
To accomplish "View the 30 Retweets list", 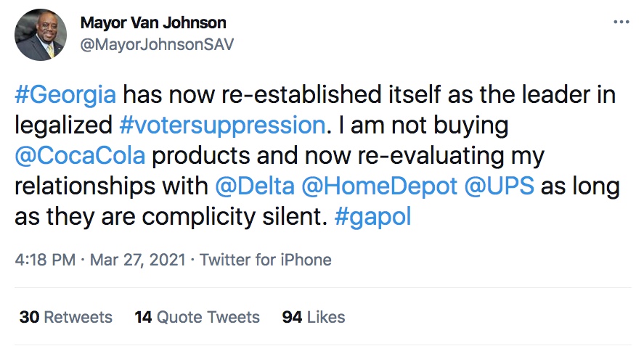I will 65,317.
